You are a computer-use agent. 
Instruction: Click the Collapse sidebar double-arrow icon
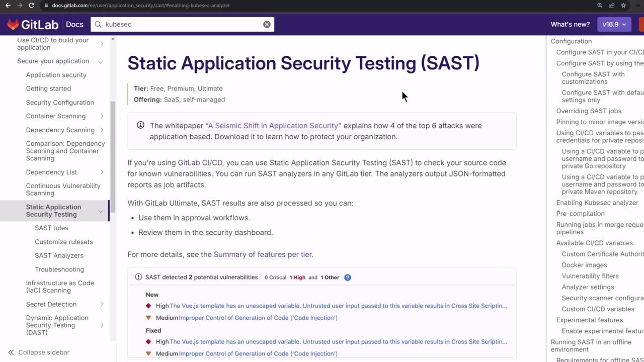[11, 352]
